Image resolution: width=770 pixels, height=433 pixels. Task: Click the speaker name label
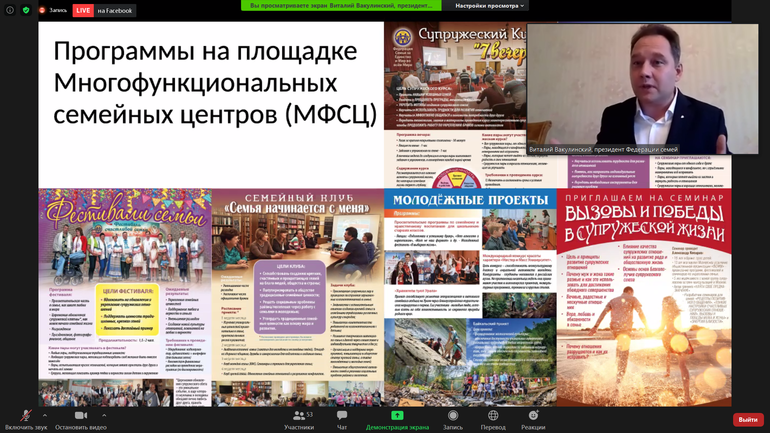tap(604, 149)
